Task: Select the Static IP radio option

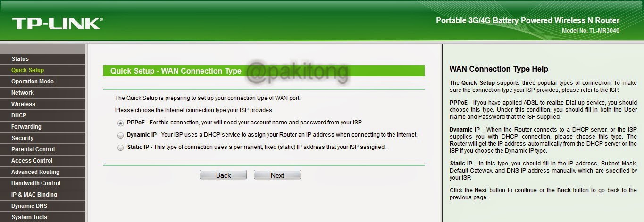Action: point(121,147)
